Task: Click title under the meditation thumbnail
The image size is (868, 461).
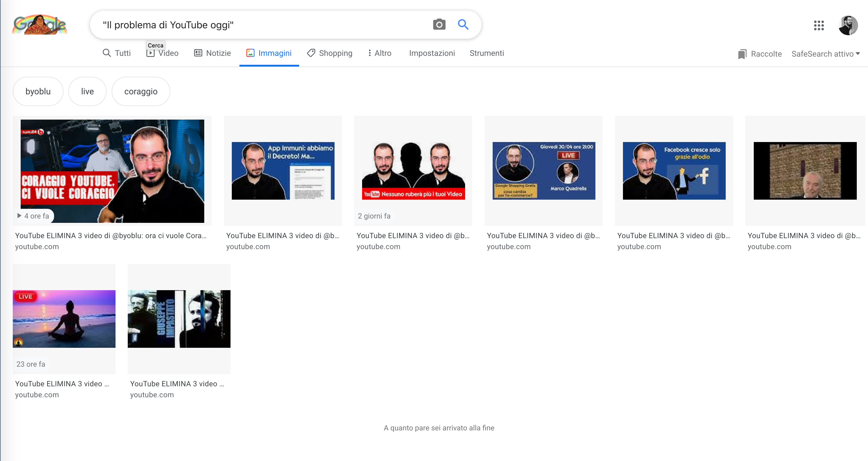Action: [62, 384]
